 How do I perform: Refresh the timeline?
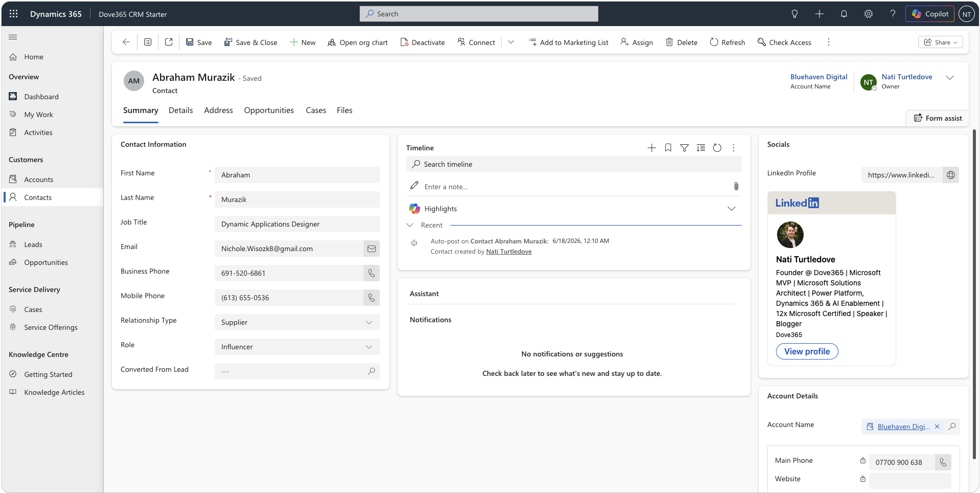point(717,148)
